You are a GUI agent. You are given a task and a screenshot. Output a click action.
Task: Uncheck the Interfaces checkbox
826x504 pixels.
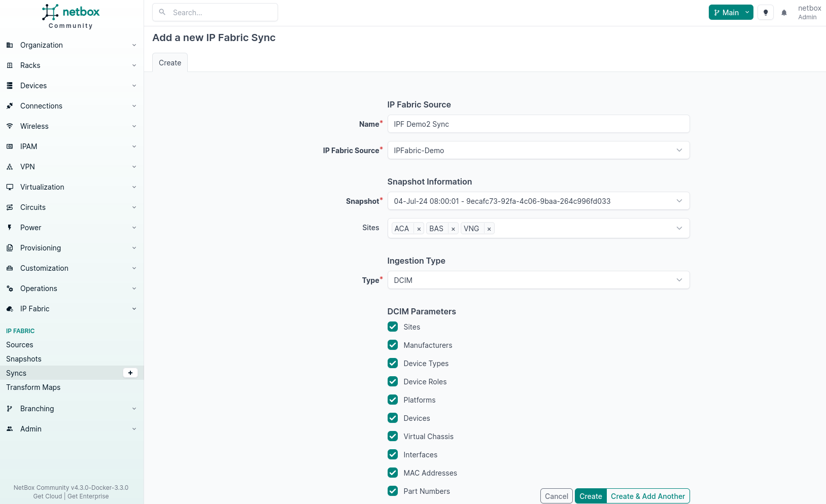tap(393, 454)
